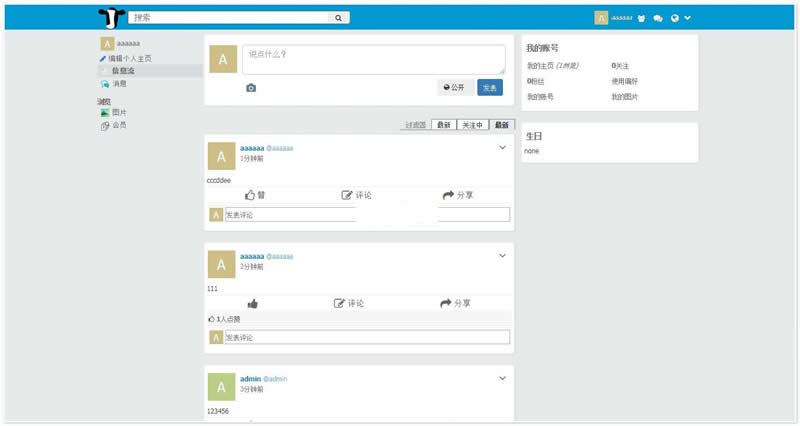Like the cccddee post with thumbs-up
The image size is (800, 426).
click(251, 195)
